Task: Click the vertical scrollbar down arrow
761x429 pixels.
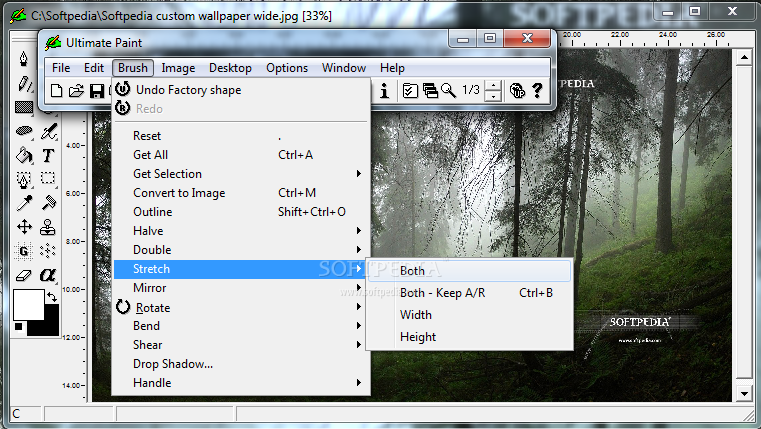Action: tap(744, 393)
